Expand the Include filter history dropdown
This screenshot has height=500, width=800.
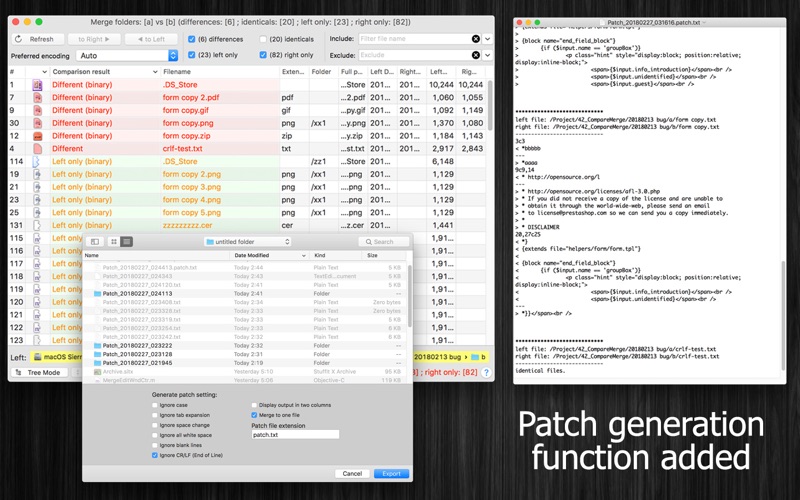(x=487, y=39)
